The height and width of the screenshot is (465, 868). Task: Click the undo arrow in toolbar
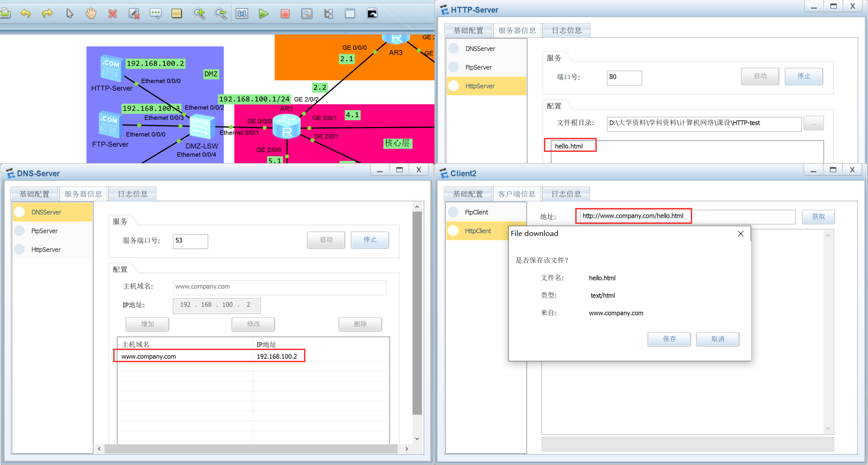(26, 14)
